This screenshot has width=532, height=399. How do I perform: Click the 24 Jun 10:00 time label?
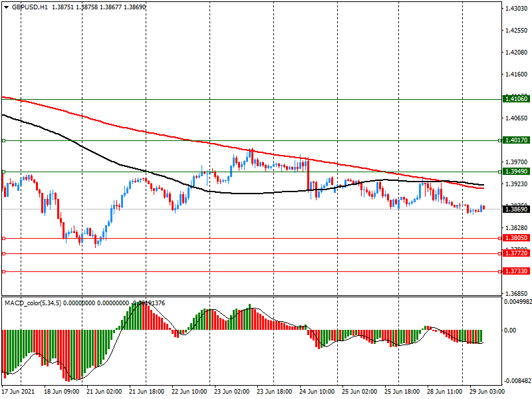[317, 391]
